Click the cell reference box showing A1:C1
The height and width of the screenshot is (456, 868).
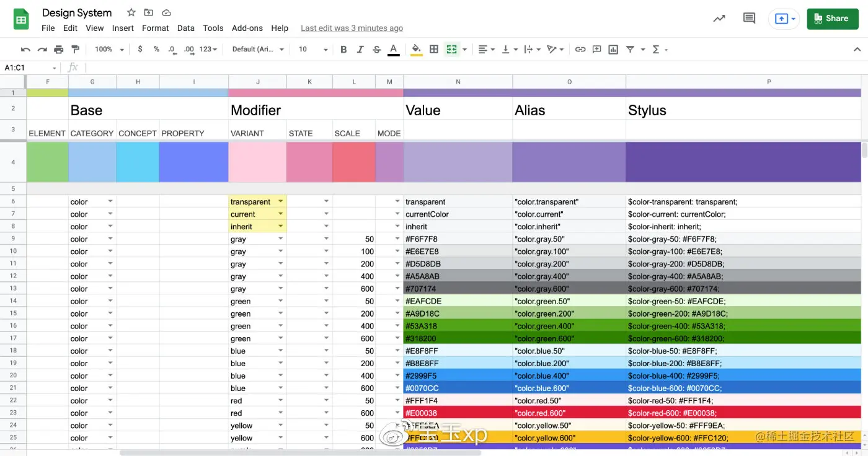point(30,68)
